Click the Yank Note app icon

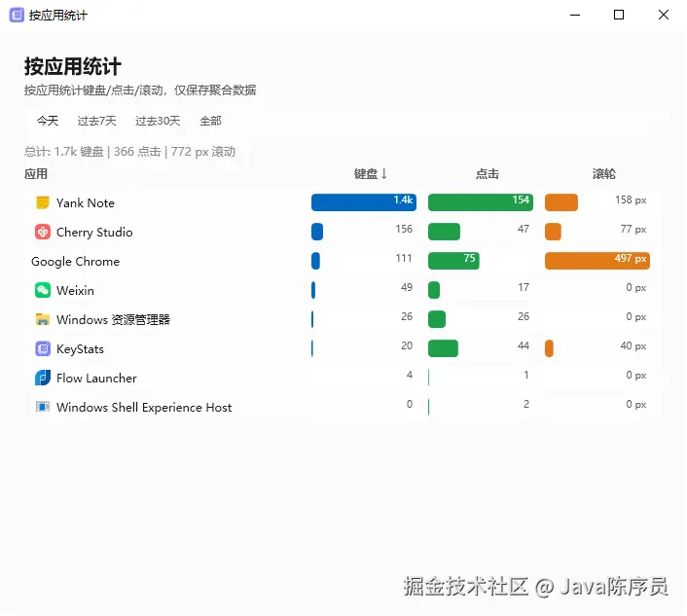click(43, 202)
